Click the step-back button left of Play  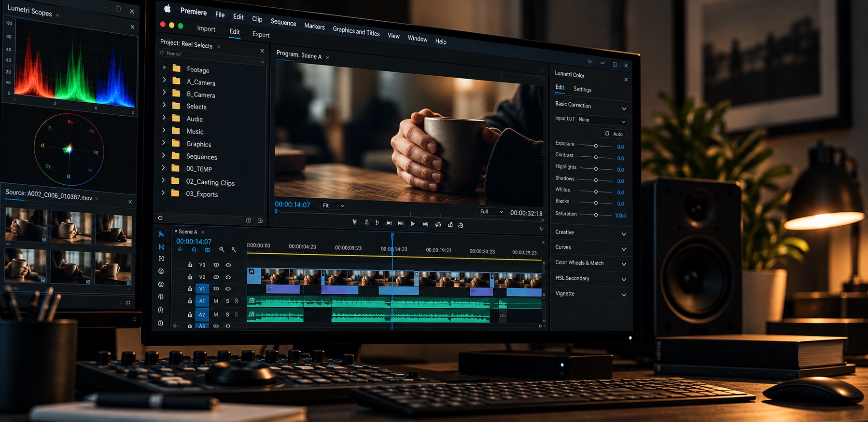401,223
